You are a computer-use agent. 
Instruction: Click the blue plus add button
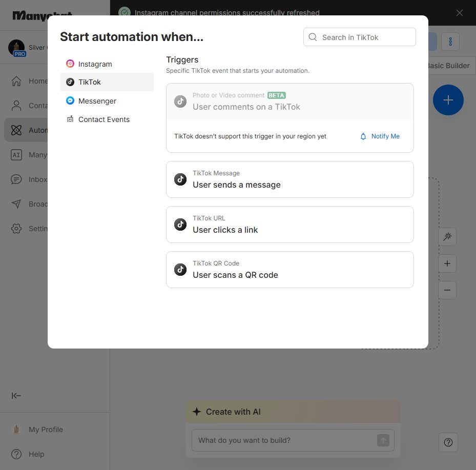(448, 100)
